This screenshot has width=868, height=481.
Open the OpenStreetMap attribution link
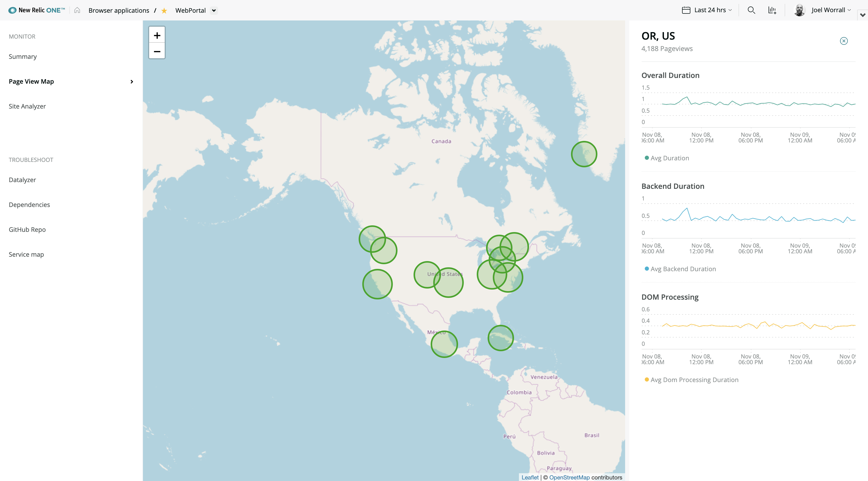[x=569, y=477]
